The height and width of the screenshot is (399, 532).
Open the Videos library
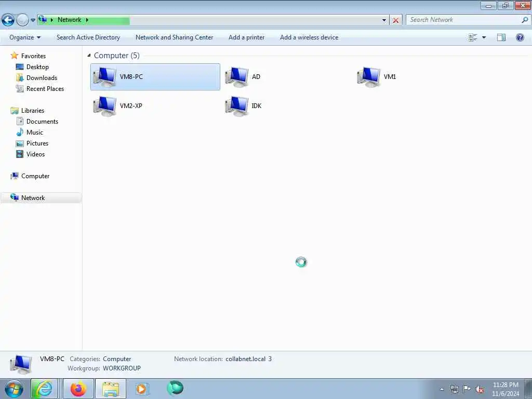[x=35, y=154]
